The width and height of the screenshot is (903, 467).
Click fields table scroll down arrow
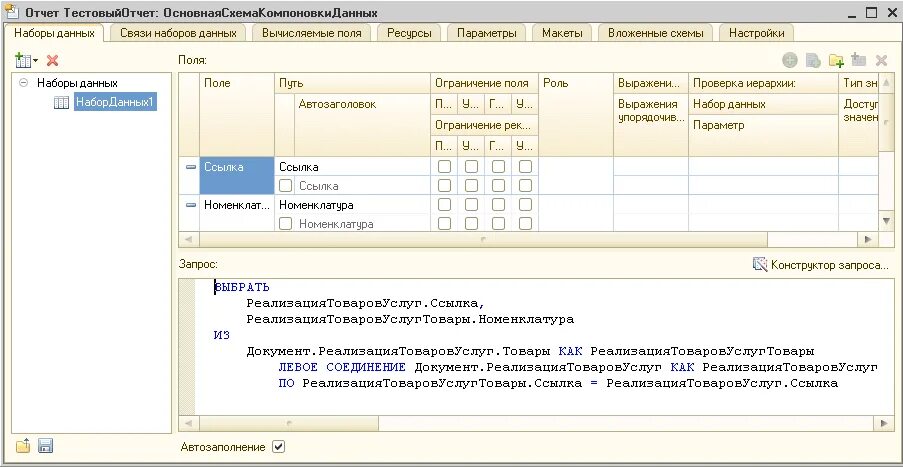pos(887,221)
